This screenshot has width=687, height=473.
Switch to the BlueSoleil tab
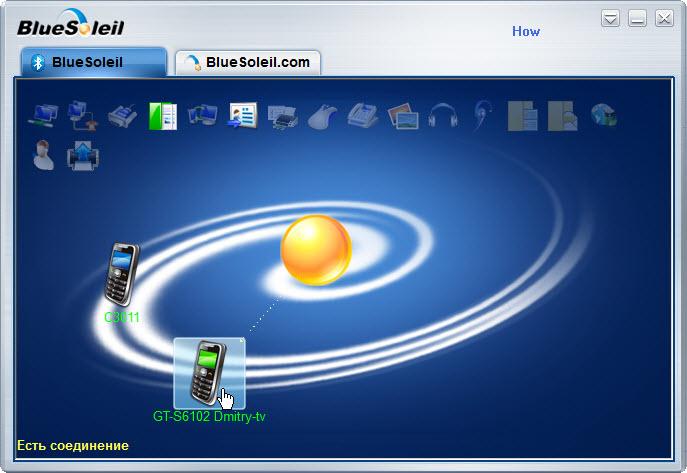click(94, 62)
